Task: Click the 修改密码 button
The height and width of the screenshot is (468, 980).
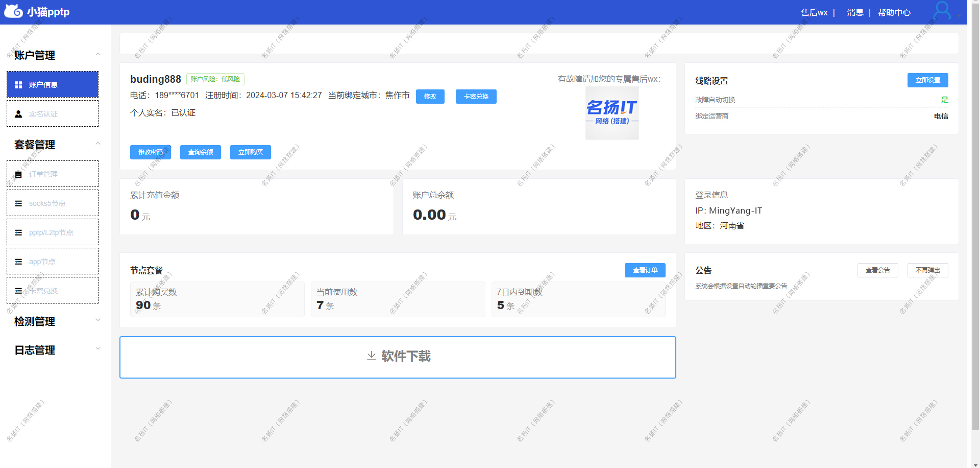Action: click(x=150, y=152)
